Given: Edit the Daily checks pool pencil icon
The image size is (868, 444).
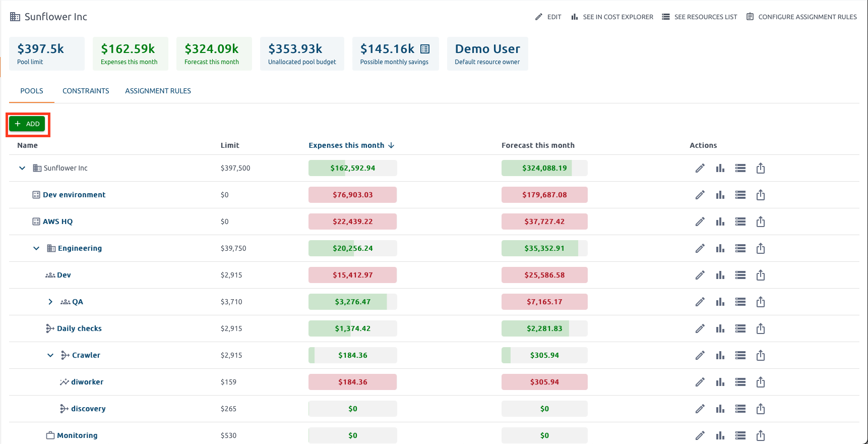Looking at the screenshot, I should 700,328.
